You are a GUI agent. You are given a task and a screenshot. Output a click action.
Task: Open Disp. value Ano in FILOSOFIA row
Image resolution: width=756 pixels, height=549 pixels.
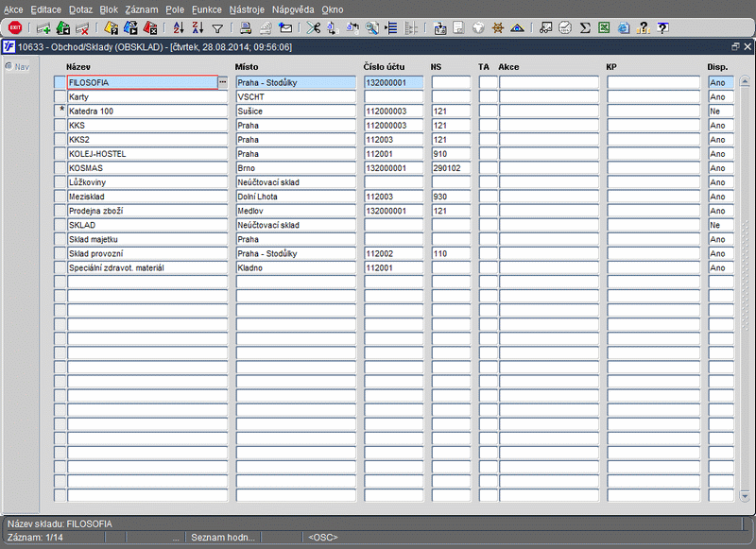[x=721, y=82]
